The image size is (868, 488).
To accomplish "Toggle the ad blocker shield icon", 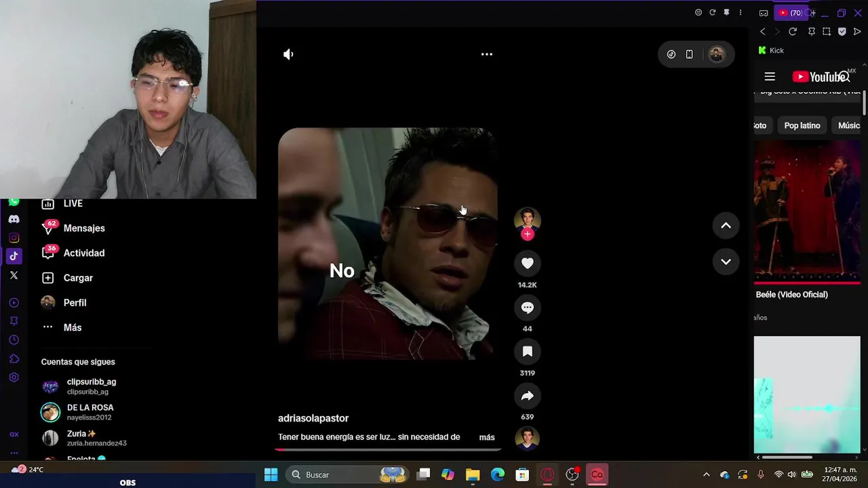I will (x=842, y=31).
